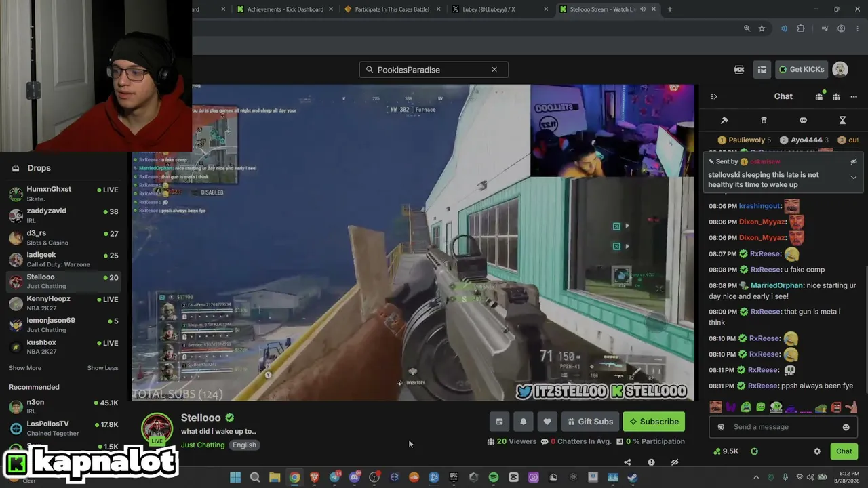Open the Kick shop icon
Image resolution: width=868 pixels, height=488 pixels.
coord(762,69)
